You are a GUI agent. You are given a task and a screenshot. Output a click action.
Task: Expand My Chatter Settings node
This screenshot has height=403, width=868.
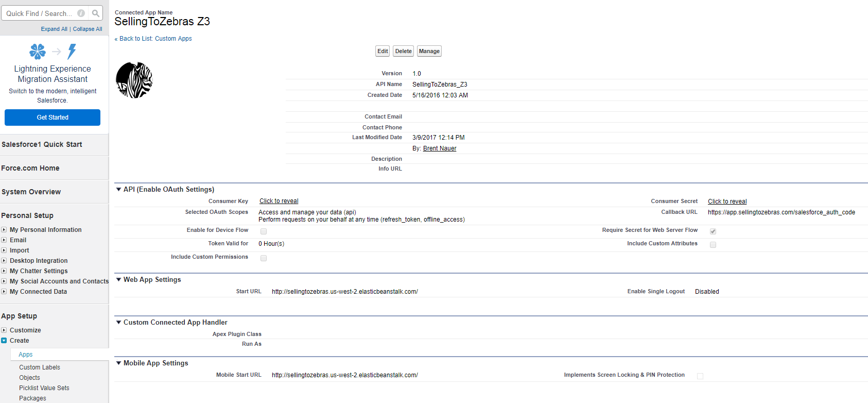coord(4,271)
